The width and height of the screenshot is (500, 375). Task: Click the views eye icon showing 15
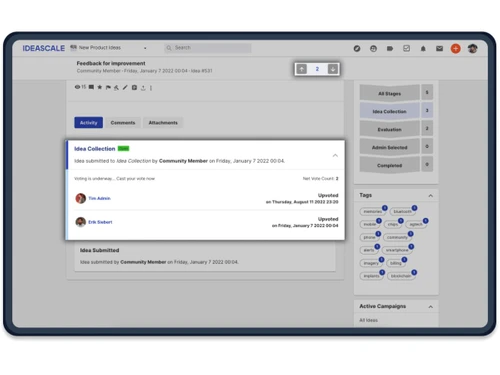point(77,87)
